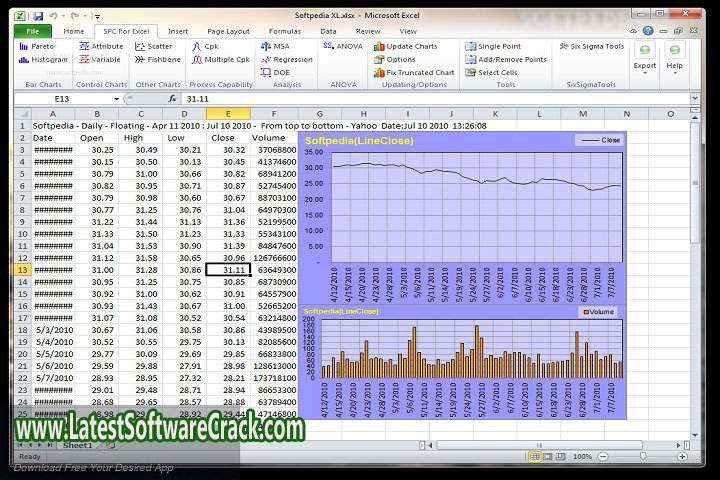720x480 pixels.
Task: Zoom out with minus button
Action: [603, 457]
